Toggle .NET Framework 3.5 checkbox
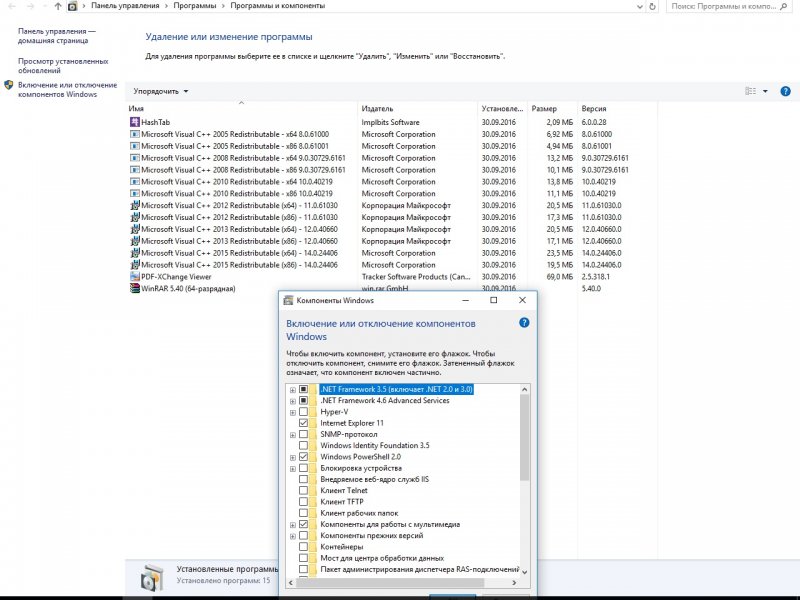The height and width of the screenshot is (600, 800). point(304,389)
